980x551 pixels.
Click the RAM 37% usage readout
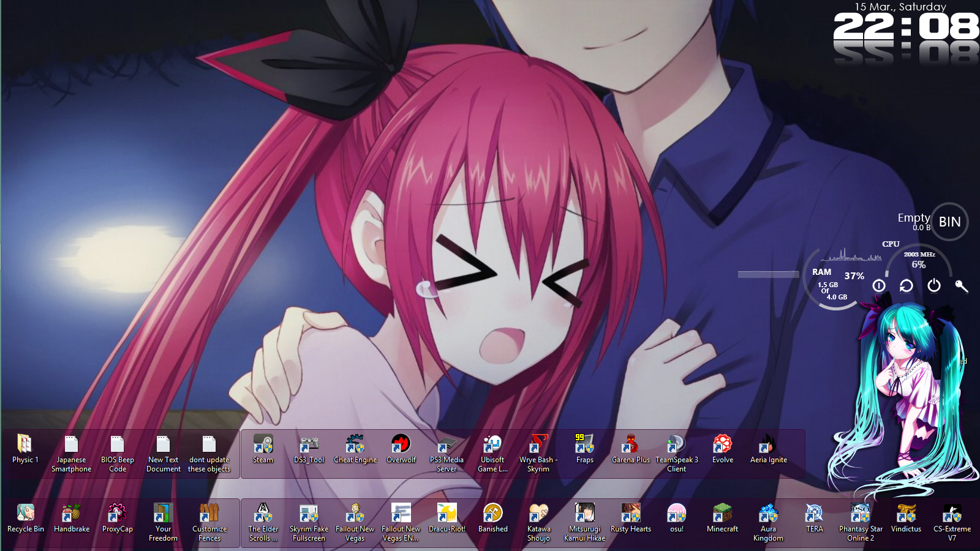click(x=854, y=276)
